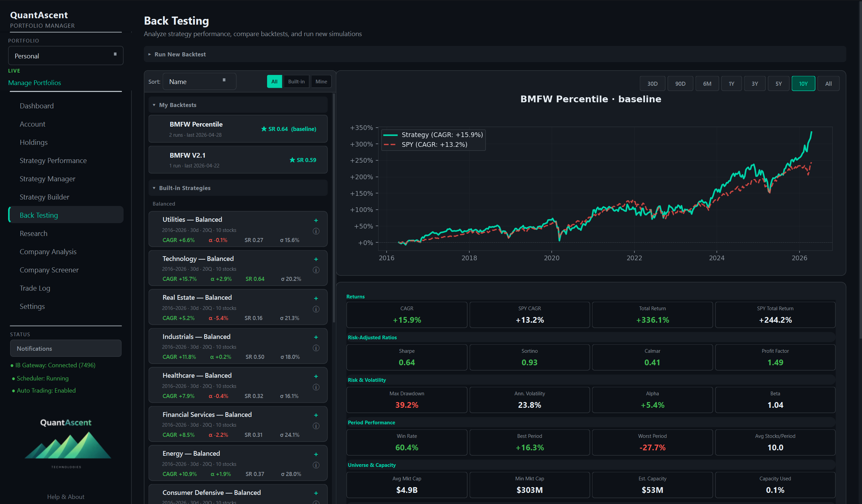This screenshot has height=504, width=862.
Task: Toggle the Strategy legend in the chart
Action: pyautogui.click(x=433, y=134)
